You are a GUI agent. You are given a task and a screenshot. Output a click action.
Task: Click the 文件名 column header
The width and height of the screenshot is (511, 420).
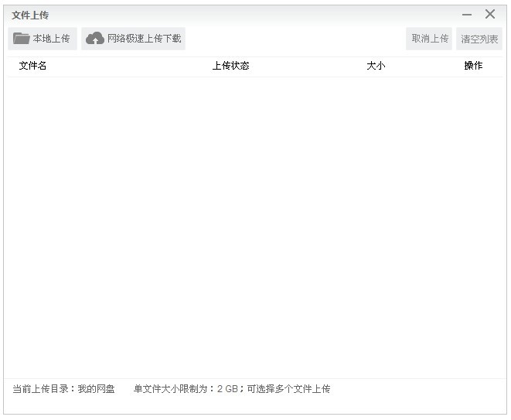(32, 66)
